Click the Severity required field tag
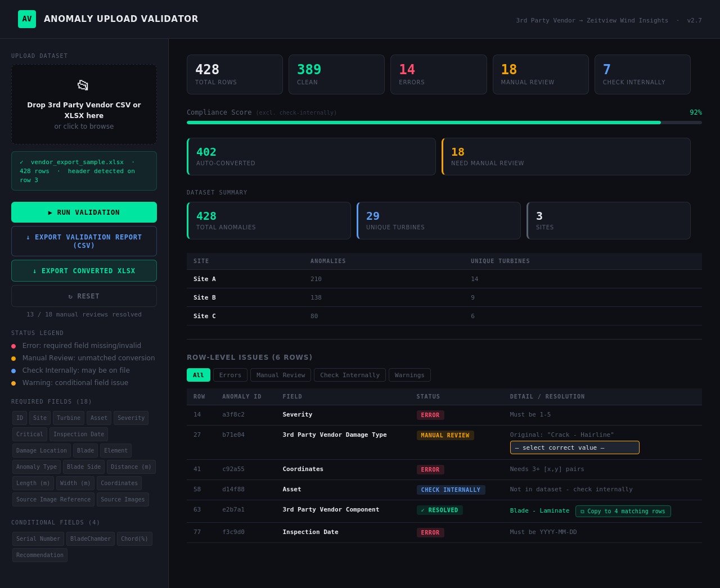The height and width of the screenshot is (588, 720). (131, 418)
